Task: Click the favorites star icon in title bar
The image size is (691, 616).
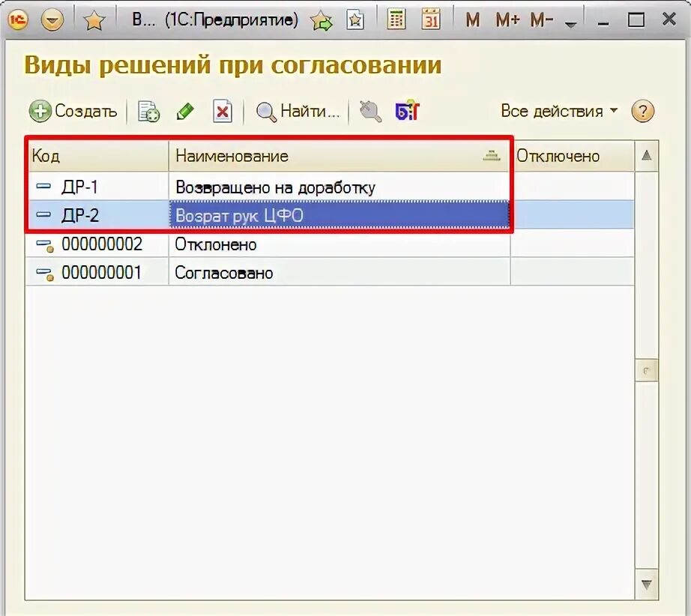Action: click(94, 19)
